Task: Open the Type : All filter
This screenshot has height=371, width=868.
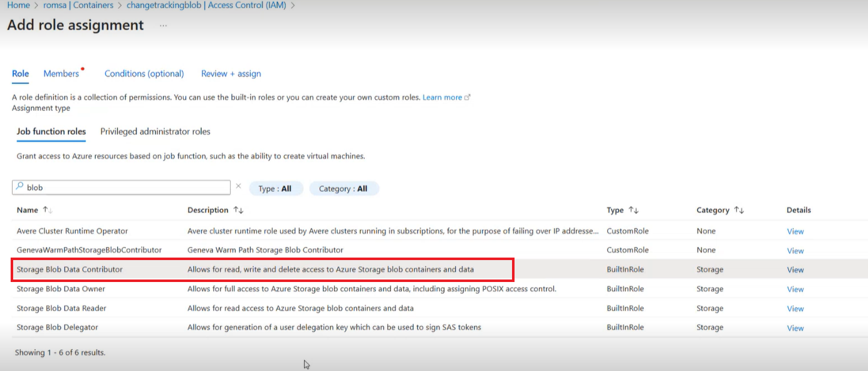Action: [276, 188]
